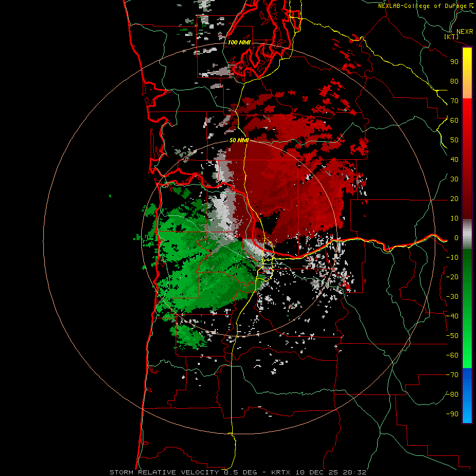The width and height of the screenshot is (476, 476).
Task: Select the positive "90" scale value
Action: [x=454, y=62]
